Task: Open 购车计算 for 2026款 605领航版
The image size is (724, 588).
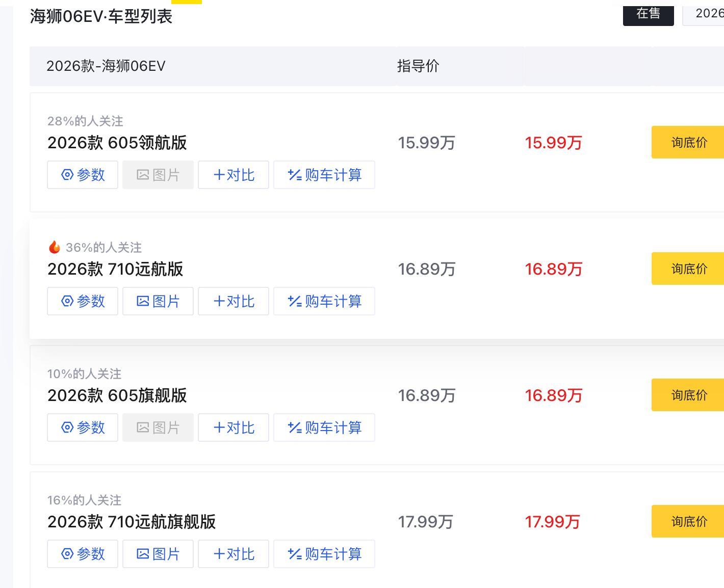Action: point(324,175)
